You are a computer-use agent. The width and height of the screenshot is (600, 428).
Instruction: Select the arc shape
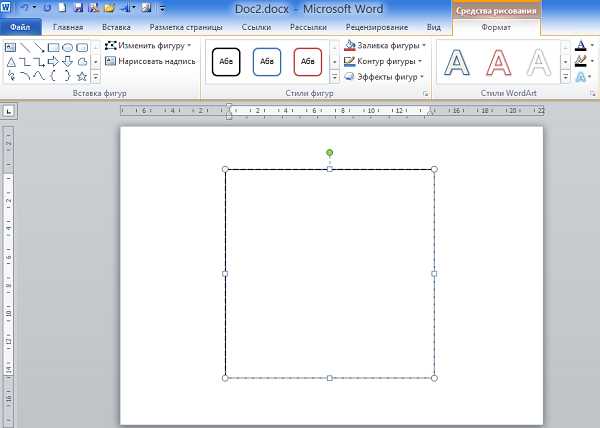tap(25, 76)
